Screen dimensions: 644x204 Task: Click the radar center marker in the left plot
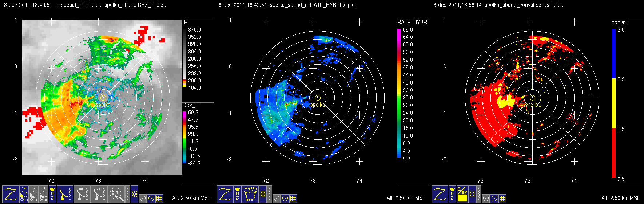pyautogui.click(x=103, y=97)
